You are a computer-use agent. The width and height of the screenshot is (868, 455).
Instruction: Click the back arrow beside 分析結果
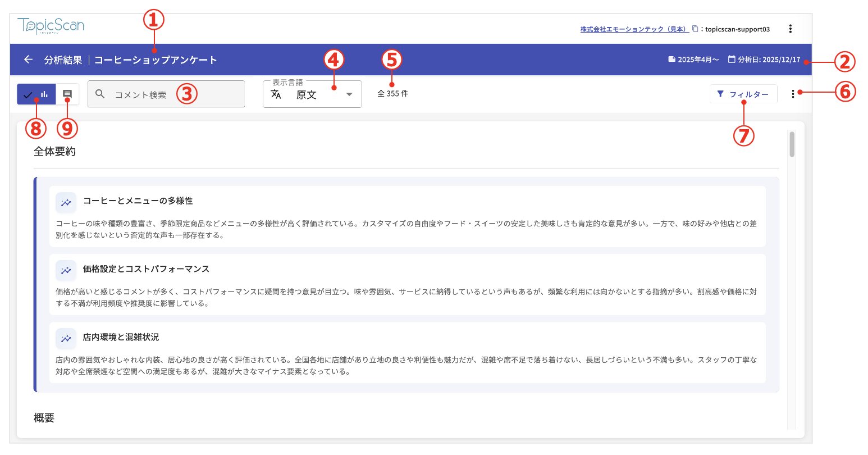pyautogui.click(x=28, y=60)
